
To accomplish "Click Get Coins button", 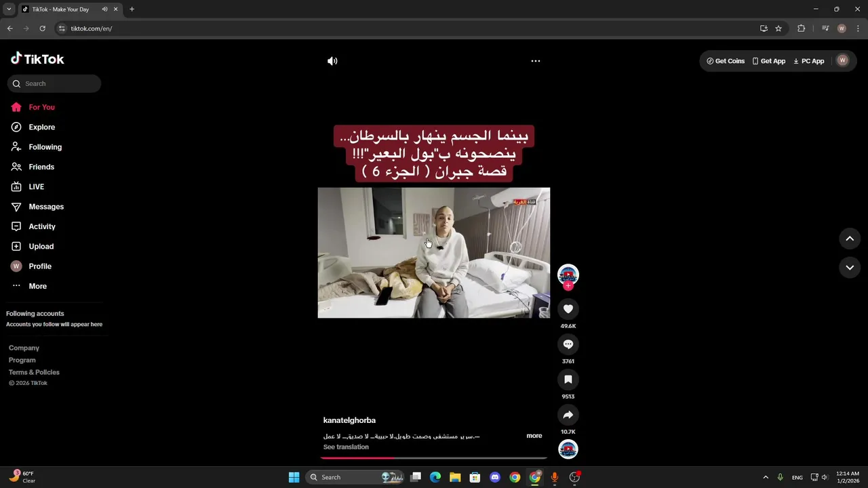I will click(726, 61).
